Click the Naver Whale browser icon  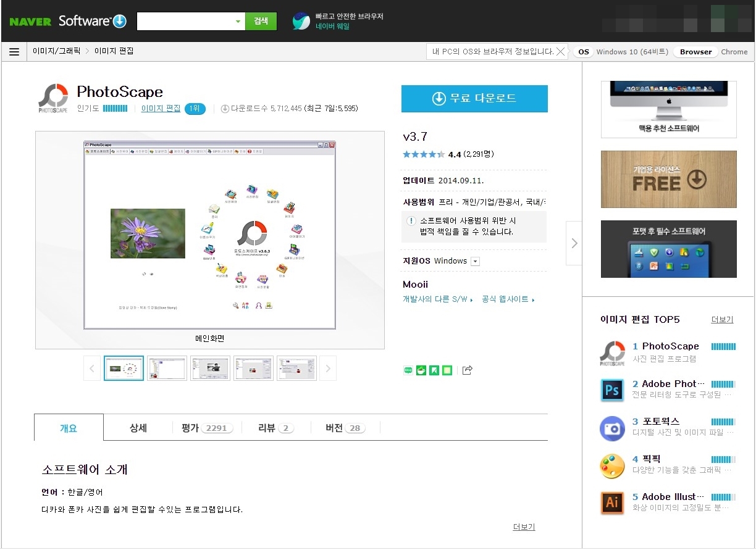click(301, 21)
